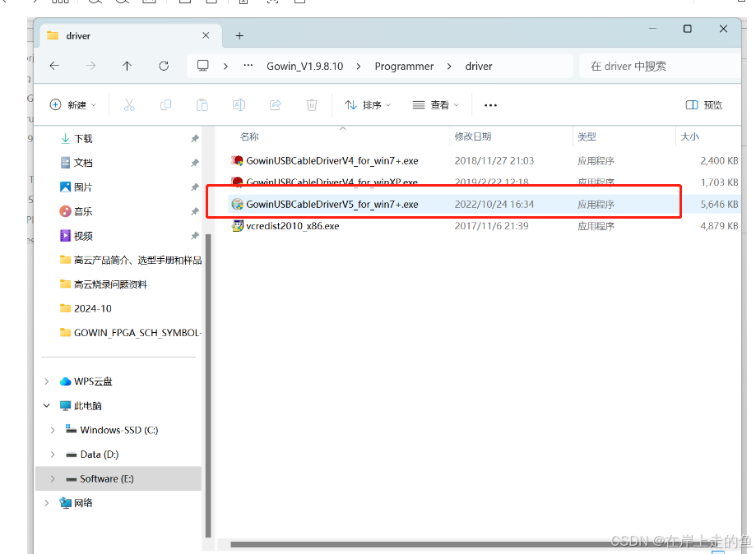
Task: Open the 查看 (View) dropdown
Action: click(435, 105)
